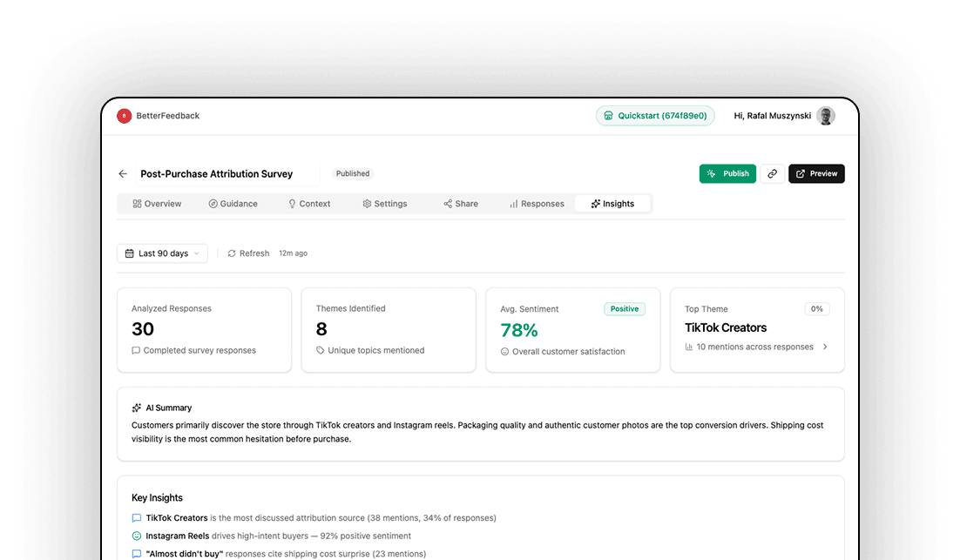Click the Published status badge
The width and height of the screenshot is (960, 560).
(353, 174)
